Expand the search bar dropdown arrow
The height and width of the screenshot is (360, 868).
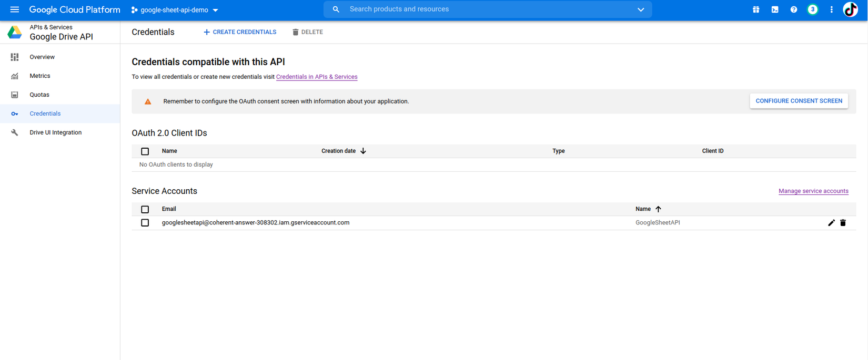coord(641,9)
